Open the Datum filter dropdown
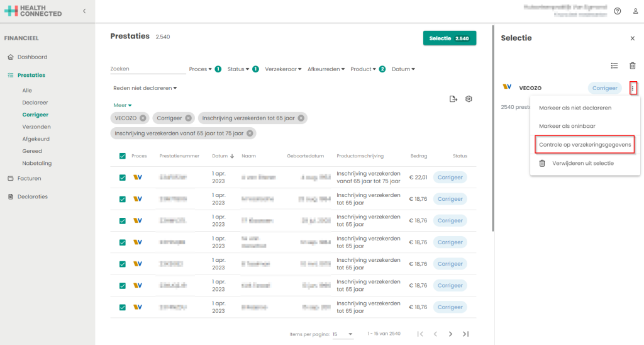 403,69
